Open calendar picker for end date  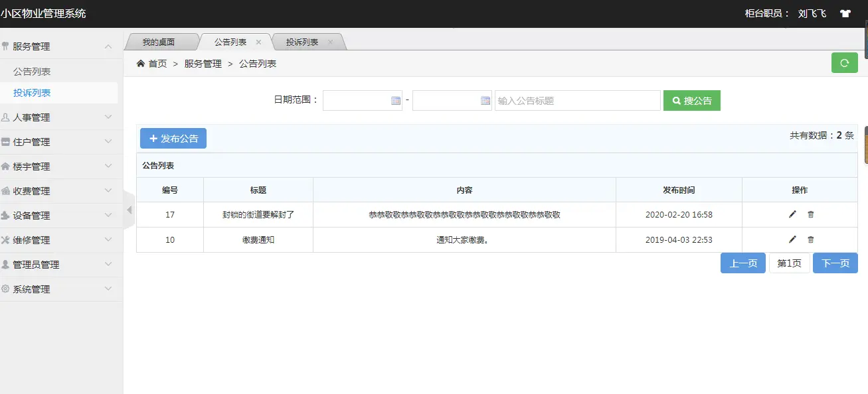pyautogui.click(x=485, y=101)
